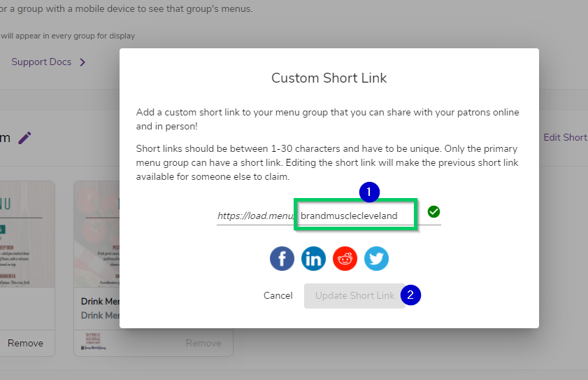The width and height of the screenshot is (588, 380).
Task: Open the Support Docs link
Action: point(41,62)
